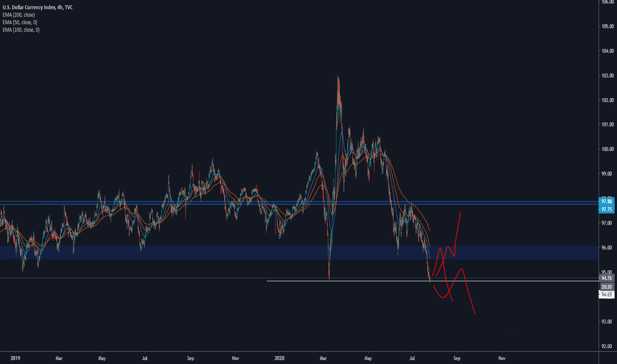The height and width of the screenshot is (364, 617).
Task: Select the EMA (100, close, 0) indicator label
Action: [x=21, y=30]
